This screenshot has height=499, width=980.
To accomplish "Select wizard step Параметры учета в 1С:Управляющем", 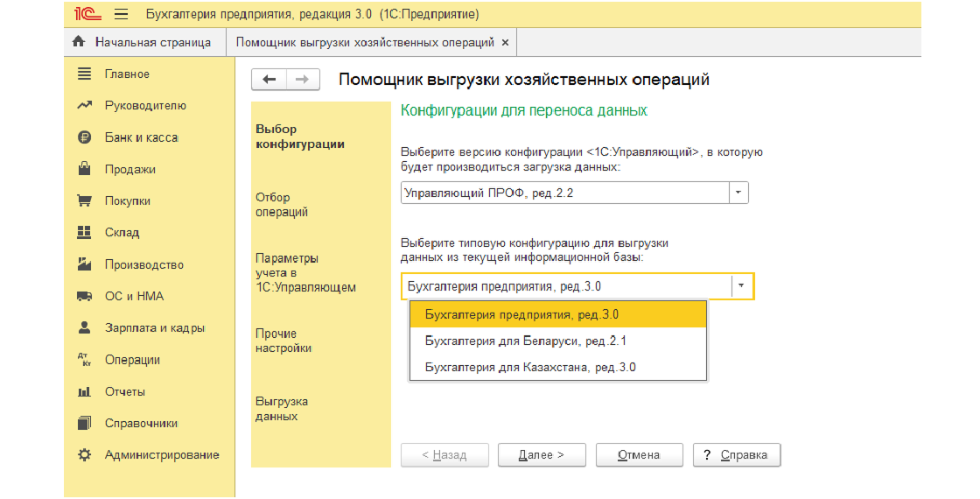I will coord(305,272).
